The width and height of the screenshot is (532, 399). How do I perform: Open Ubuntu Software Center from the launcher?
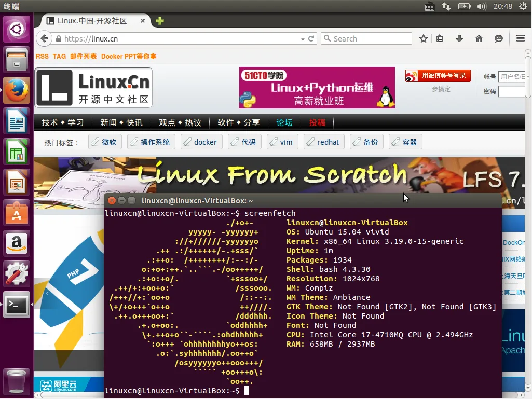point(17,213)
